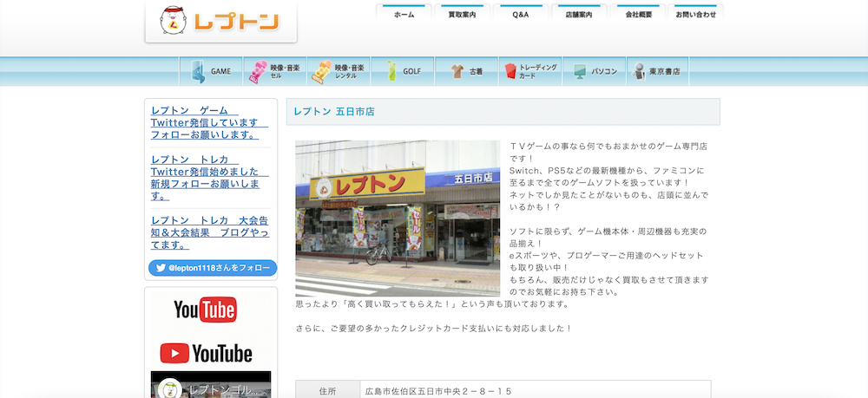Image resolution: width=868 pixels, height=398 pixels.
Task: Click the old-style YouTube logo
Action: [205, 309]
